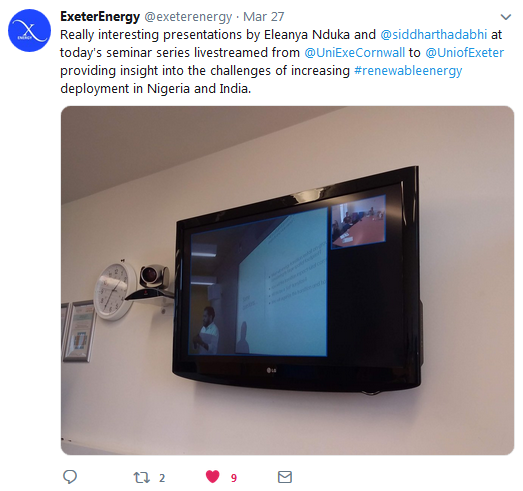Unlike the tweet via the red heart
The image size is (523, 491).
click(x=212, y=477)
